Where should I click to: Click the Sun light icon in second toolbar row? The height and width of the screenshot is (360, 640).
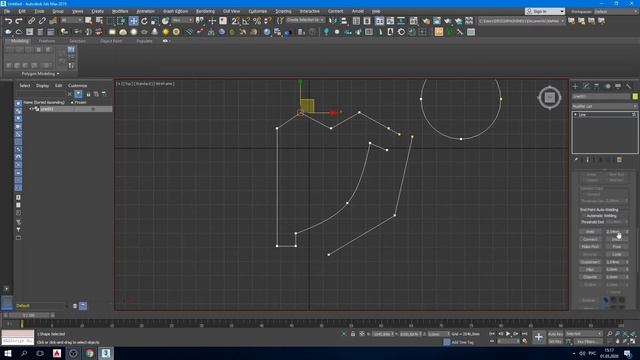165,32
